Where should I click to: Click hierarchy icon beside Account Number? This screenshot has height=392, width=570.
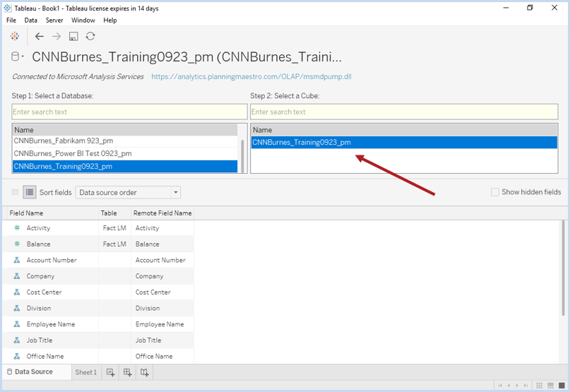(x=17, y=260)
